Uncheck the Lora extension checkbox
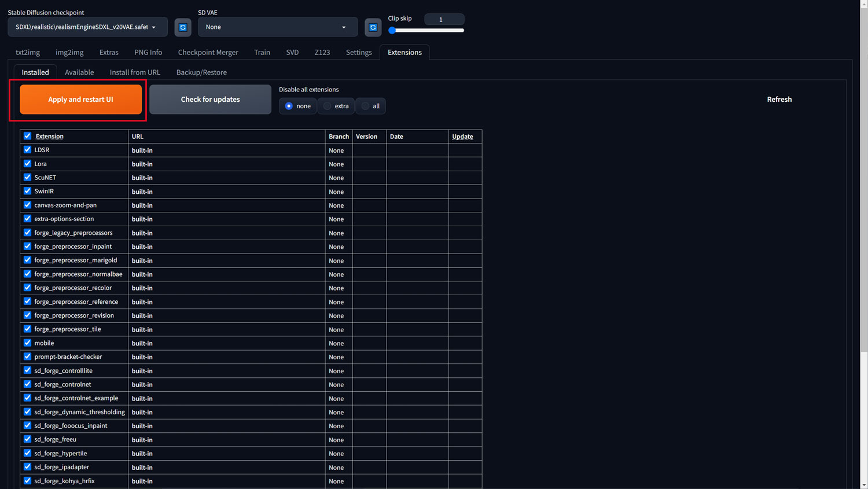This screenshot has width=868, height=489. [27, 164]
